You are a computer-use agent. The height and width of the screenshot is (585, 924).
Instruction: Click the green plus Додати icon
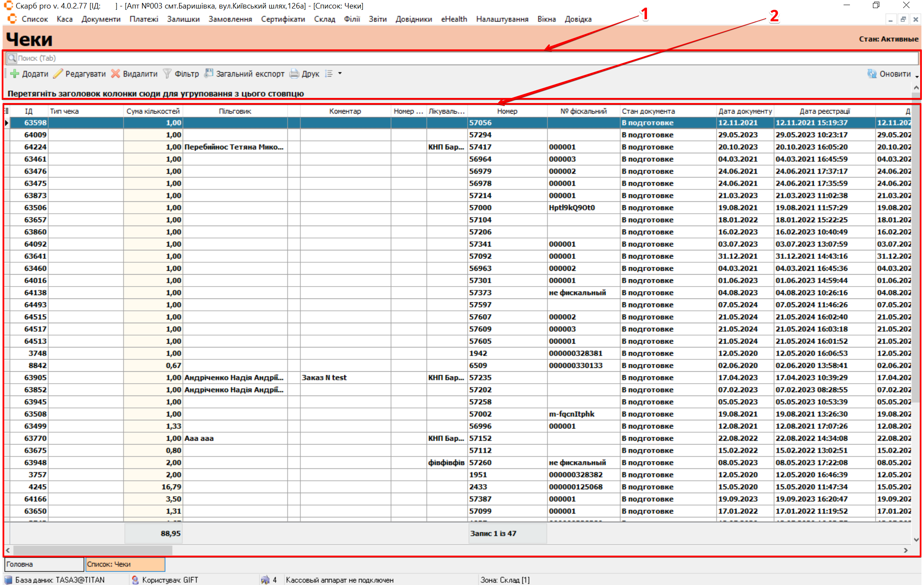coord(15,74)
